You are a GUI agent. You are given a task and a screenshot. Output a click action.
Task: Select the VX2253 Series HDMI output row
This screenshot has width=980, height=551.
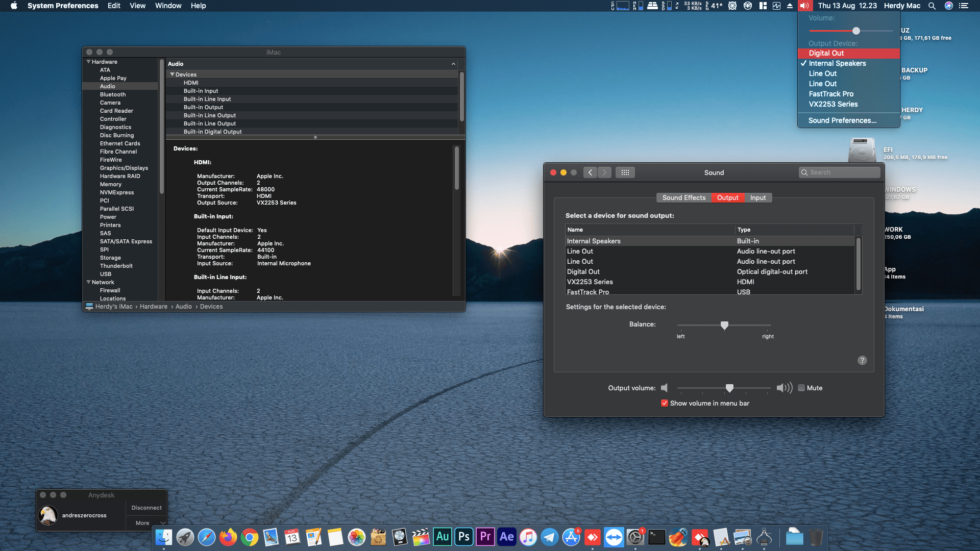(x=710, y=282)
